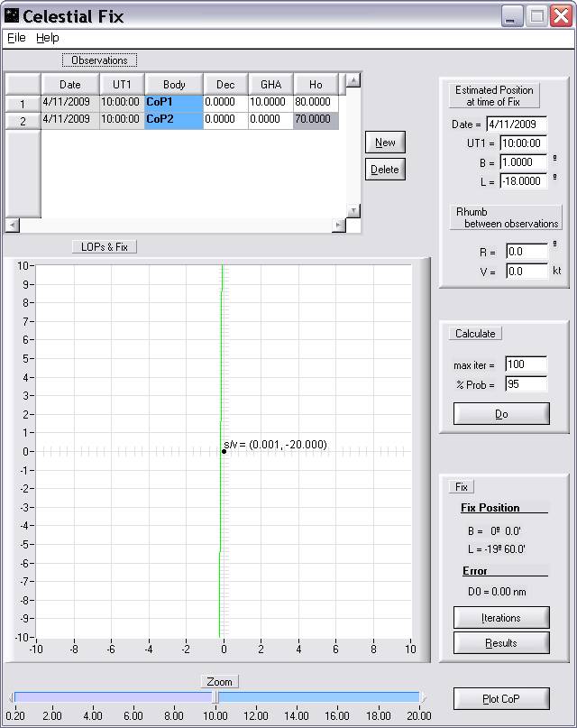
Task: Click the latitude B input field
Action: coord(523,162)
